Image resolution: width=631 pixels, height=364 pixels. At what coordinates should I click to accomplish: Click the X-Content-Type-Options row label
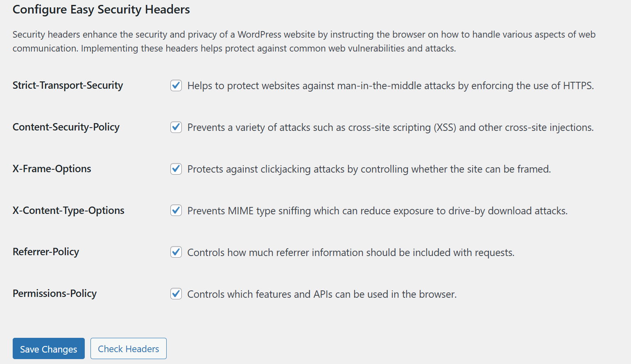68,211
